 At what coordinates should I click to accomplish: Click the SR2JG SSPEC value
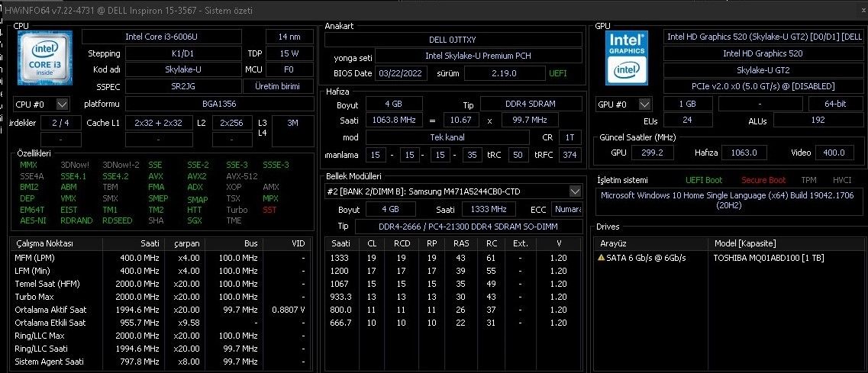coord(182,86)
